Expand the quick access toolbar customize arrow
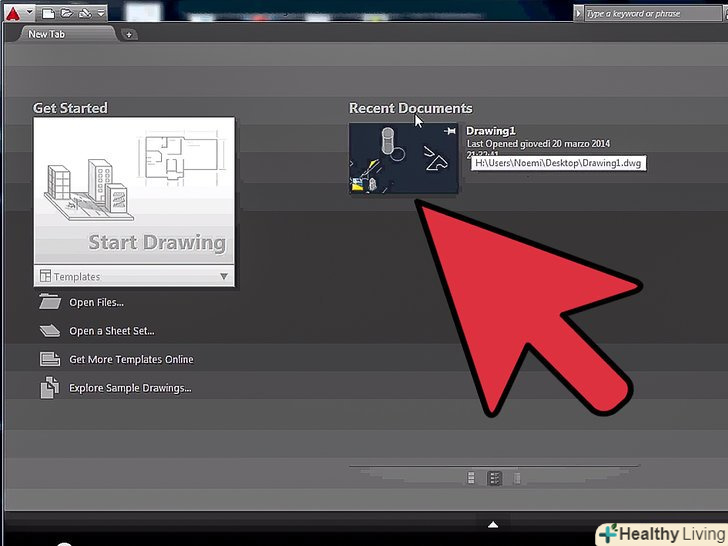This screenshot has height=546, width=728. [x=102, y=13]
